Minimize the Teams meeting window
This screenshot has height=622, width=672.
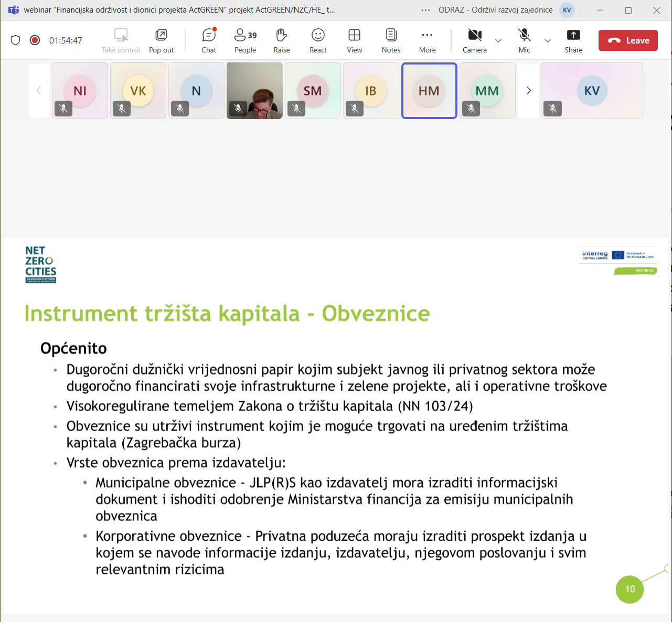600,10
